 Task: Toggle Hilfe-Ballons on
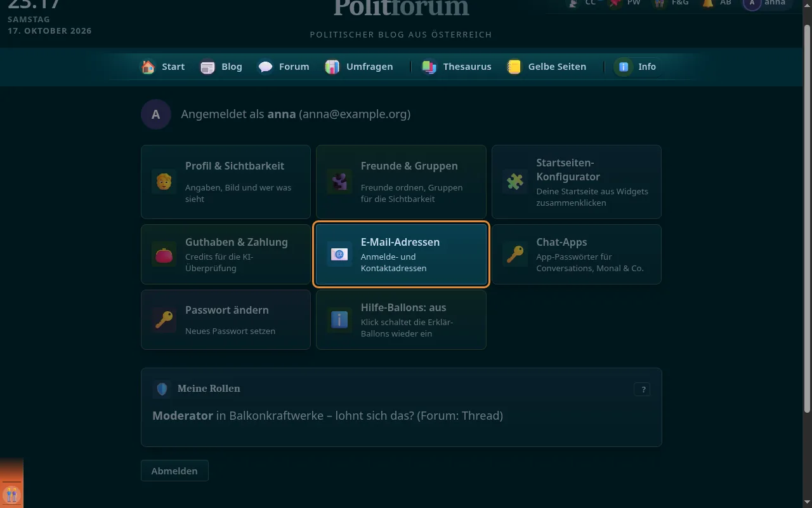[401, 320]
